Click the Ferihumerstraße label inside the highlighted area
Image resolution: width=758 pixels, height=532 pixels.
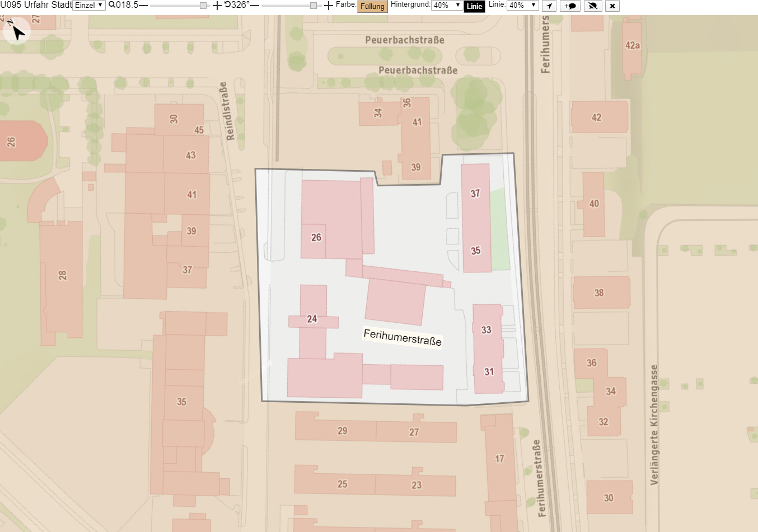click(x=403, y=337)
